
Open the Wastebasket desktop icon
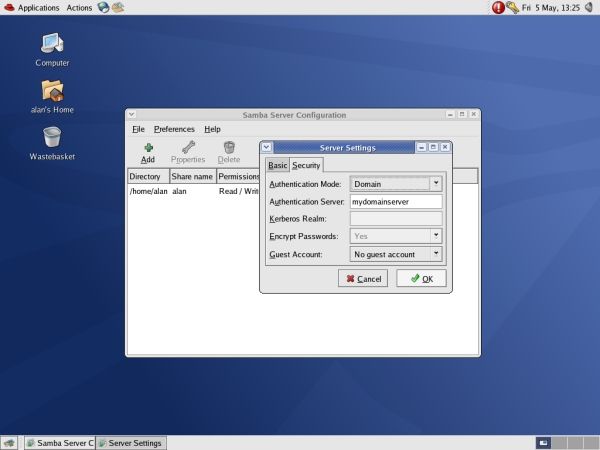[x=52, y=143]
